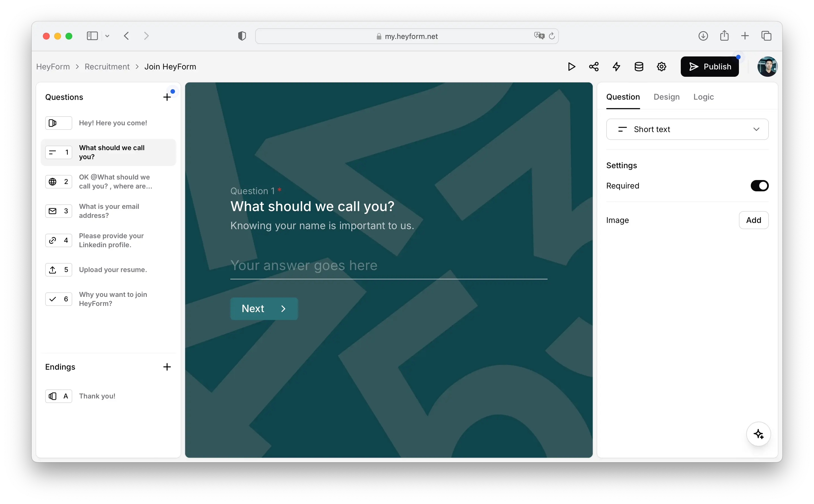Viewport: 814px width, 504px height.
Task: Disable the Required setting toggle
Action: pyautogui.click(x=759, y=186)
